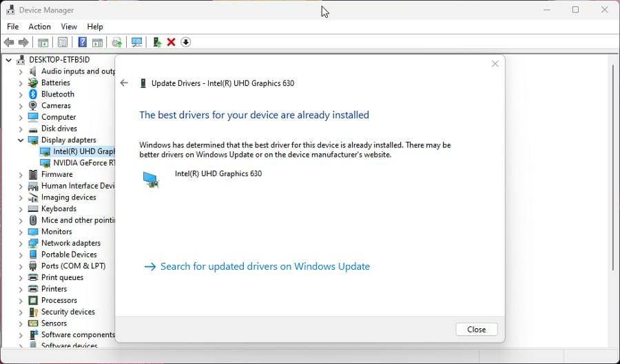Image resolution: width=620 pixels, height=364 pixels.
Task: Expand the Sensors category
Action: 21,323
